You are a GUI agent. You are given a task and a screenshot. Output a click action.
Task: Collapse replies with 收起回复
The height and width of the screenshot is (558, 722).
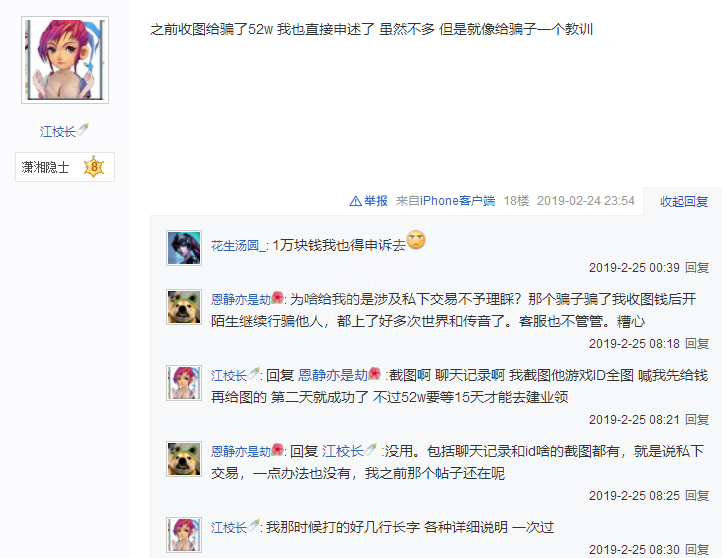[684, 201]
